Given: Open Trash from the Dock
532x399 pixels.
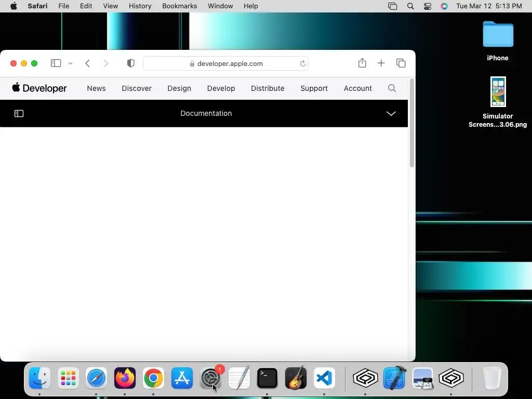Looking at the screenshot, I should (x=492, y=378).
